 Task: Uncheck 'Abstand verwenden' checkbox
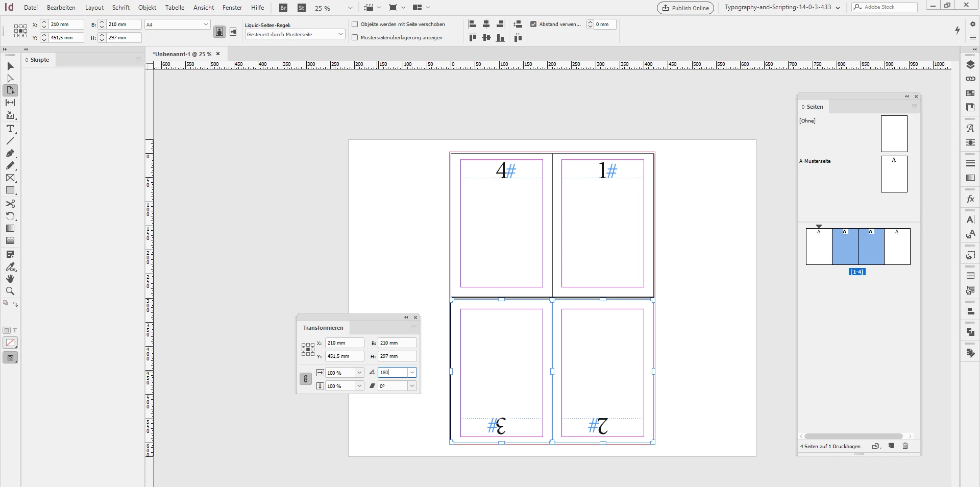pyautogui.click(x=533, y=24)
